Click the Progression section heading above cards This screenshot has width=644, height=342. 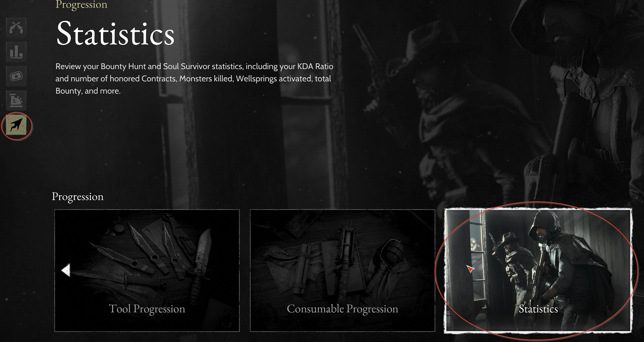pos(78,196)
